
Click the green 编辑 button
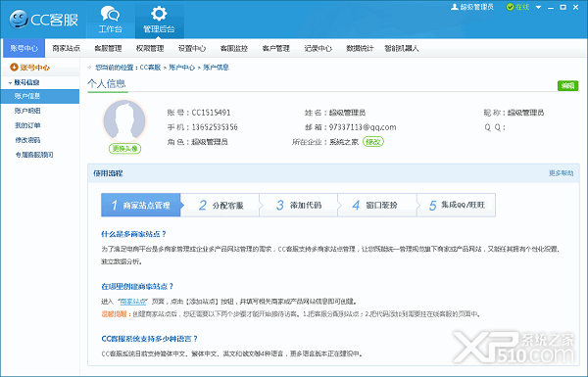point(567,86)
